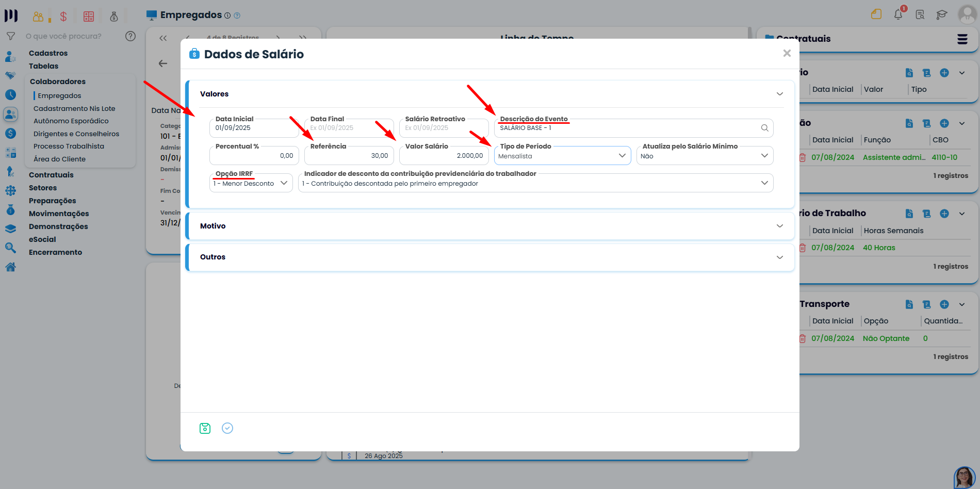Go to Área do Cliente

coord(59,159)
